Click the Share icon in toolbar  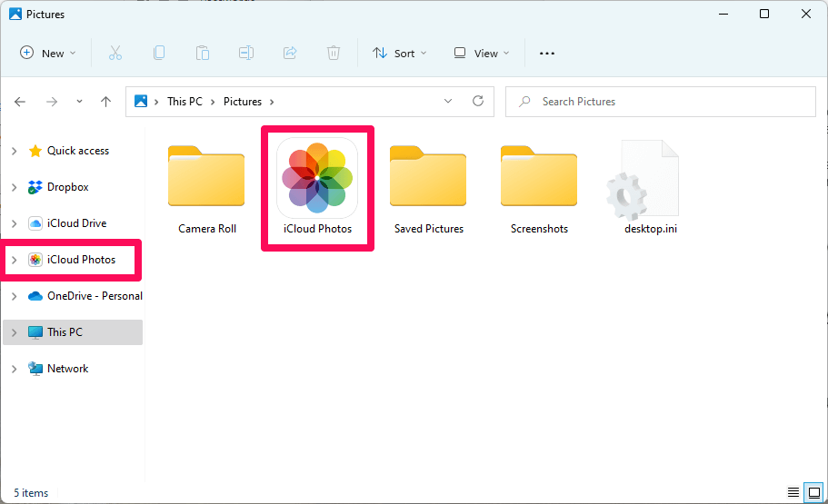[x=290, y=54]
